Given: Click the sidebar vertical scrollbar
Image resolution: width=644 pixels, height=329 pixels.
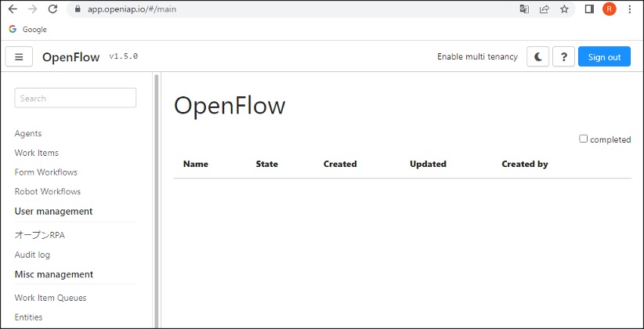Looking at the screenshot, I should [156, 201].
